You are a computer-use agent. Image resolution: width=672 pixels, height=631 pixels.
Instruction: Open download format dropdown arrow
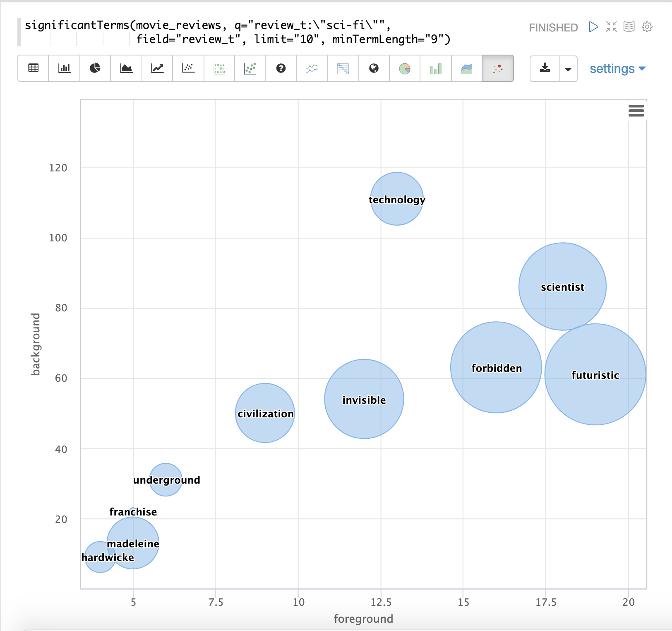tap(568, 69)
